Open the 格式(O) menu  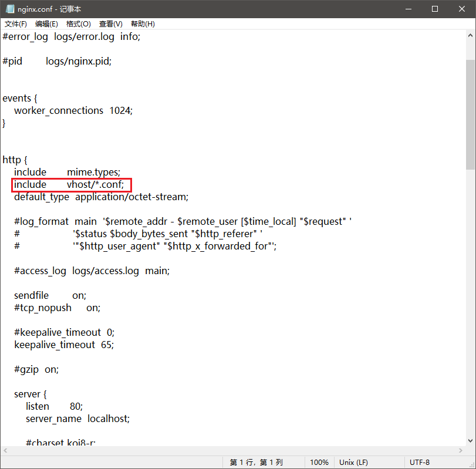[78, 23]
